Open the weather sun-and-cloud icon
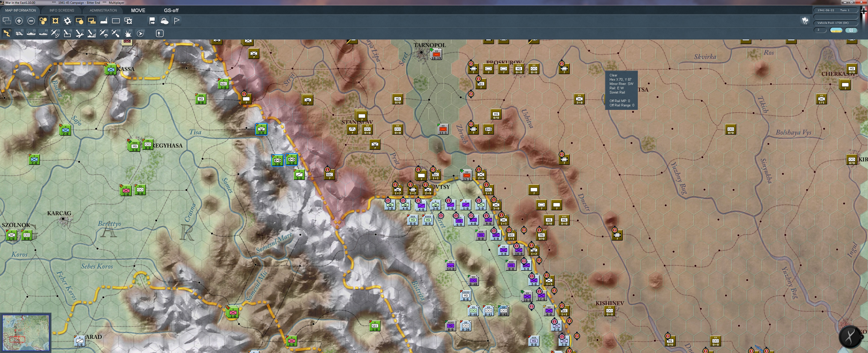 [165, 21]
